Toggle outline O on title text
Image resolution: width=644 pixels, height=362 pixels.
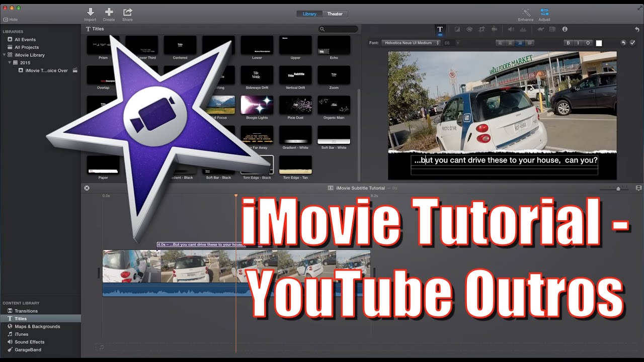pos(588,43)
